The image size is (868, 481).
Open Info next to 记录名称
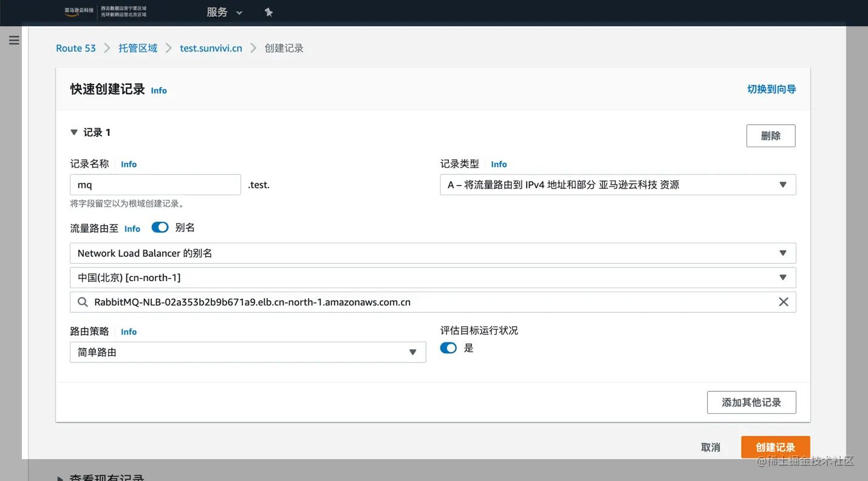pos(129,164)
